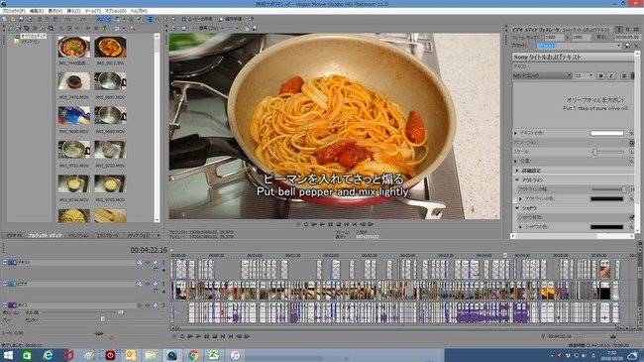The width and height of the screenshot is (644, 362).
Task: Switch to the トランジション tab
Action: tap(78, 236)
